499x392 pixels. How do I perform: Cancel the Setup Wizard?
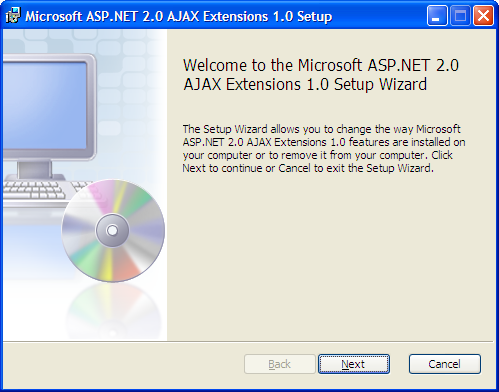click(x=445, y=364)
